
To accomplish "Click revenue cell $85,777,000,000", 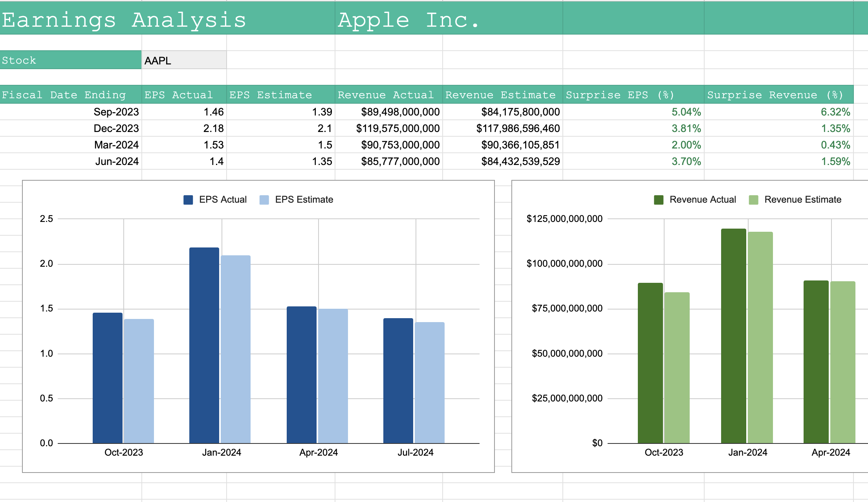I will (389, 161).
